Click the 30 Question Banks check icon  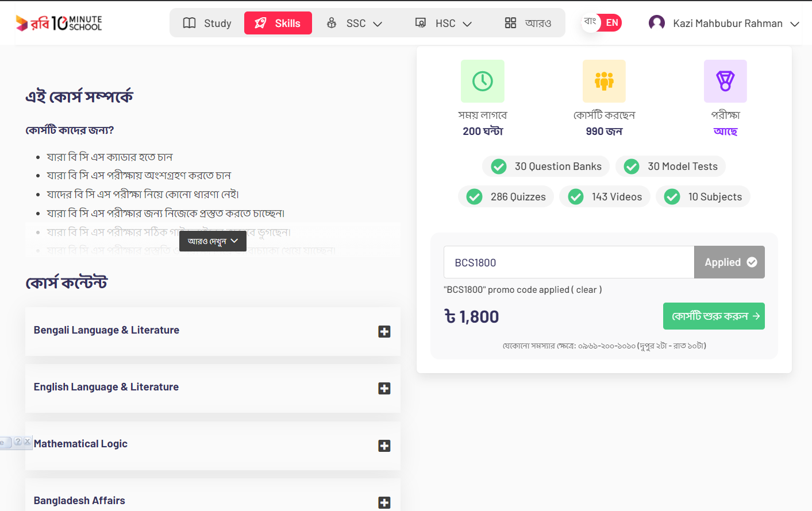[x=499, y=167]
